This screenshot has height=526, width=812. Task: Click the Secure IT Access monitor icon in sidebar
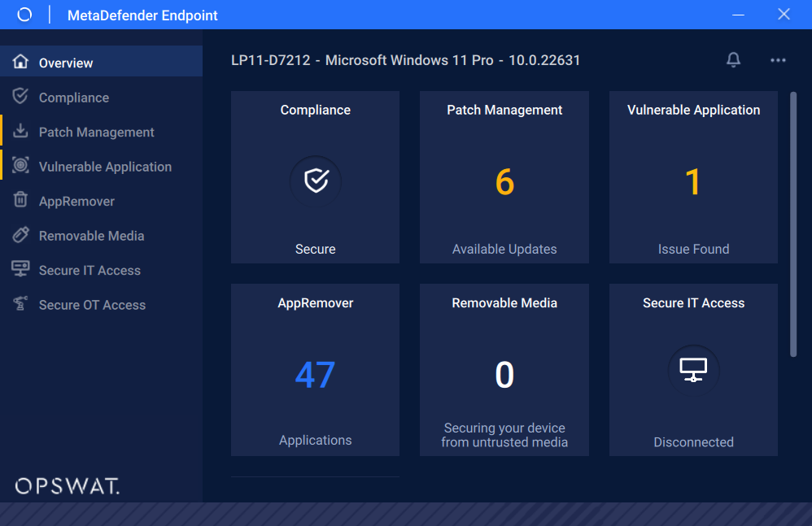pyautogui.click(x=20, y=269)
